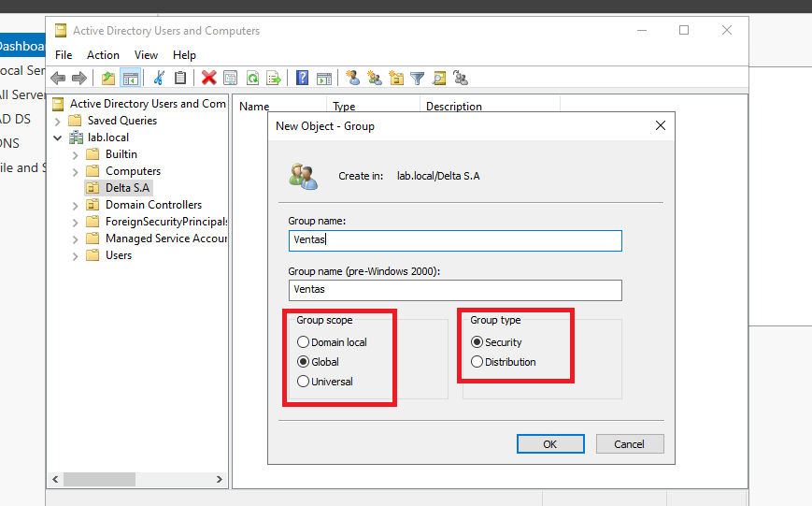812x506 pixels.
Task: Click the filter funnel toolbar icon
Action: point(418,79)
